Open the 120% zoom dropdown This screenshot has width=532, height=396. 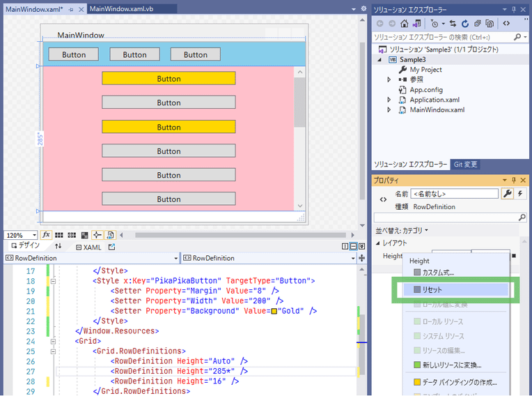pos(33,236)
